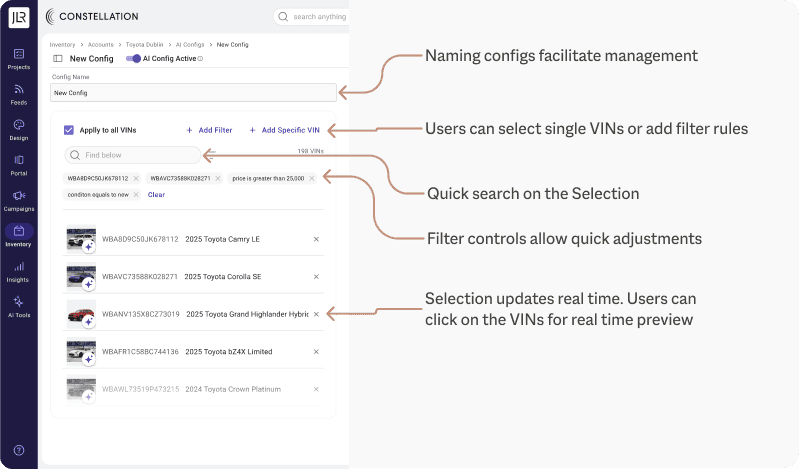Click the Clear filters link
The width and height of the screenshot is (799, 469).
[x=156, y=195]
